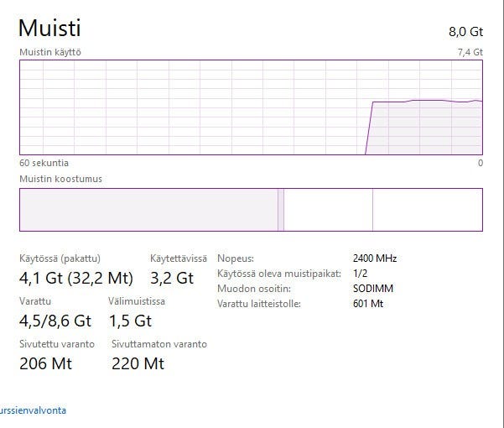Click the 60 sekuntia axis label

44,163
